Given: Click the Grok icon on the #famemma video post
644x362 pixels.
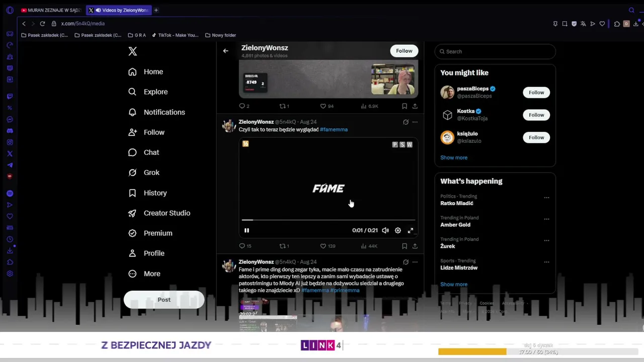Looking at the screenshot, I should 406,122.
